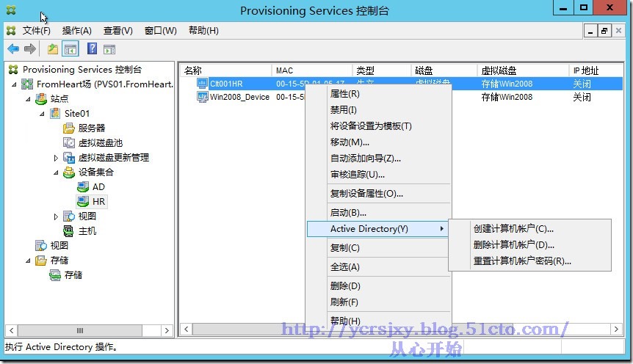Viewport: 633px width, 364px height.
Task: Open the Active Directory(Y) submenu arrow
Action: click(442, 229)
